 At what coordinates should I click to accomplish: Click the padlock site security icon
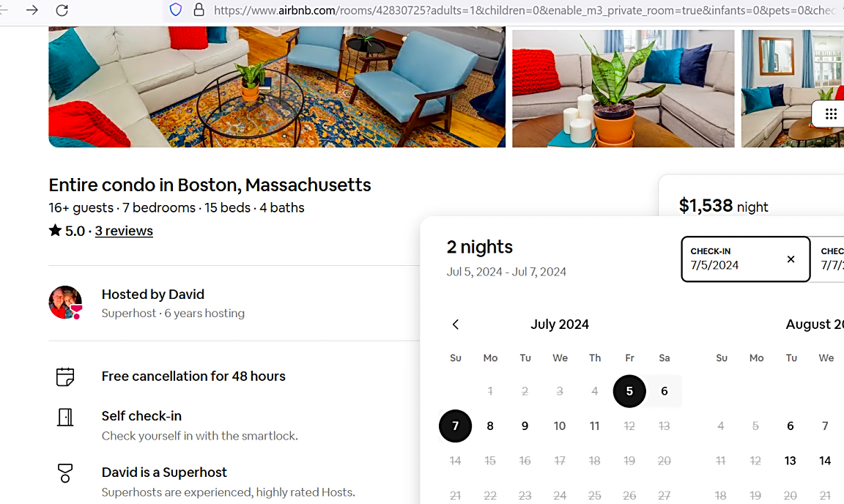click(x=199, y=10)
